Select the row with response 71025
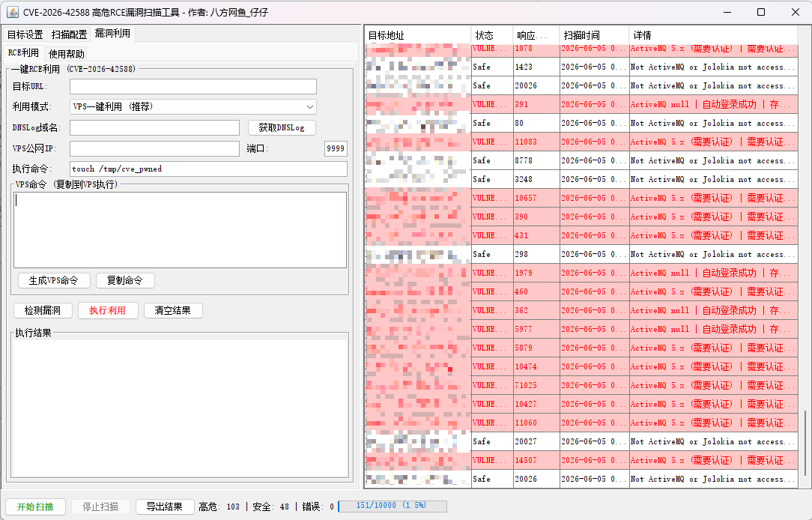The height and width of the screenshot is (520, 812). point(581,385)
